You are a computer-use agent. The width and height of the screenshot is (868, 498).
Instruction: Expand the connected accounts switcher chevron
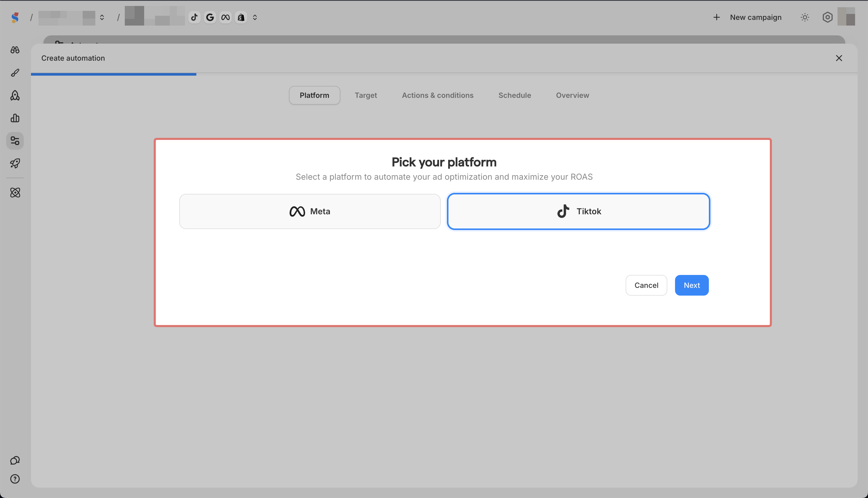[255, 17]
